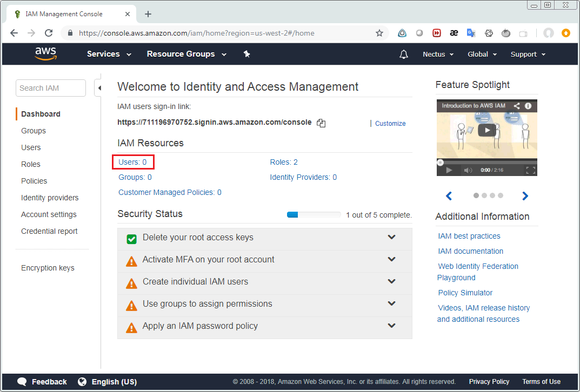The height and width of the screenshot is (392, 580).
Task: Click the Roles: 2 resource link
Action: point(284,162)
